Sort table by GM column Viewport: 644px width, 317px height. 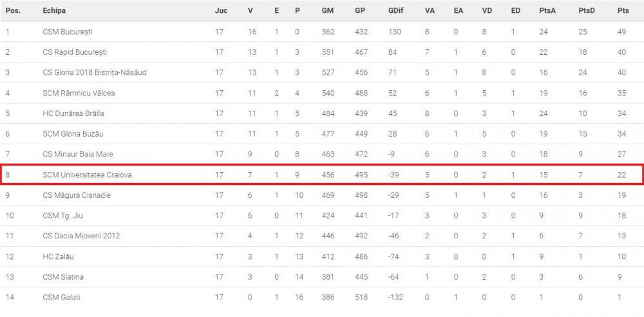coord(327,11)
